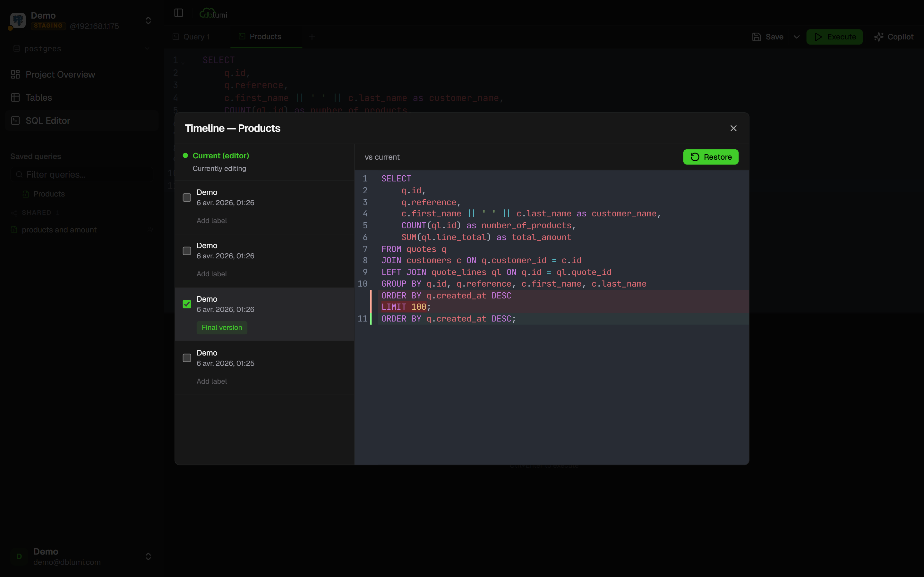Select the Products editor tab
Image resolution: width=924 pixels, height=577 pixels.
pyautogui.click(x=265, y=37)
